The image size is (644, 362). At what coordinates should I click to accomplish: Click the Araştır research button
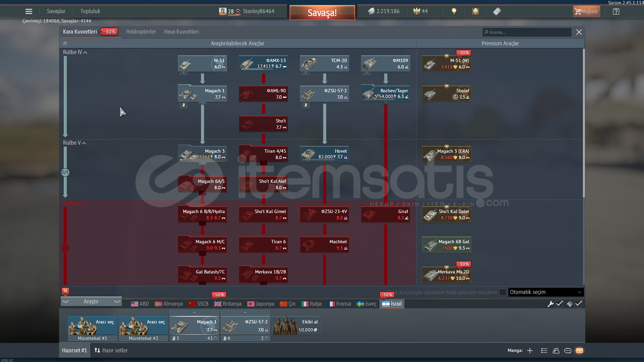click(91, 302)
